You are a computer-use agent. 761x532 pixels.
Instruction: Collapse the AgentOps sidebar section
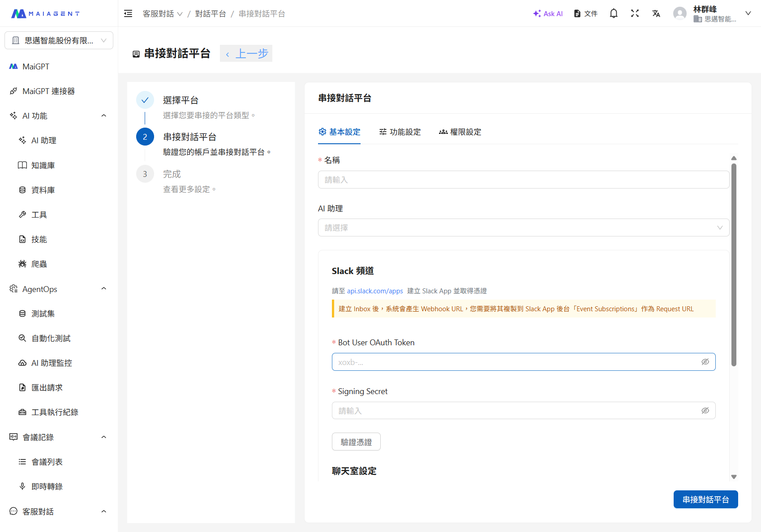pos(103,289)
